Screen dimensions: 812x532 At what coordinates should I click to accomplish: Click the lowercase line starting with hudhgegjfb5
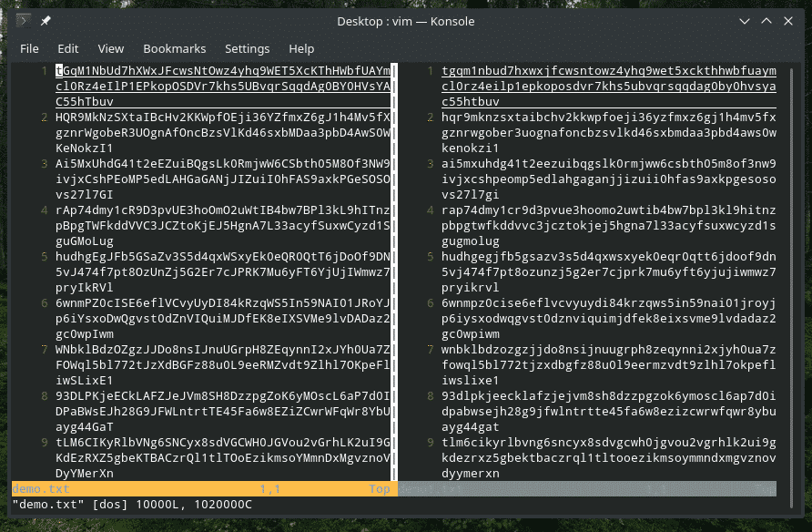tap(608, 257)
